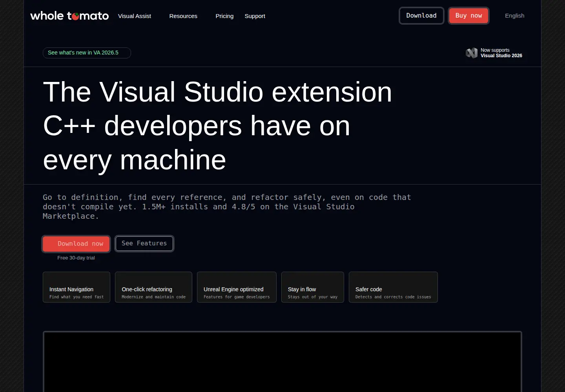Go to the Pricing page
This screenshot has height=392, width=565.
tap(224, 16)
